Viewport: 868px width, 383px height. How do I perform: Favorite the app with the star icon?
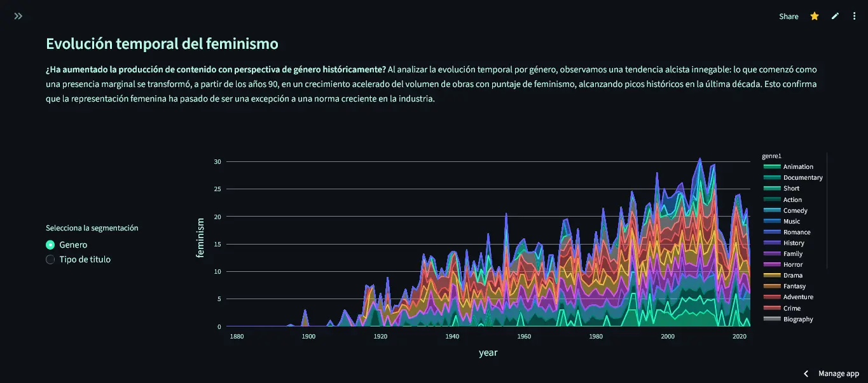click(815, 17)
